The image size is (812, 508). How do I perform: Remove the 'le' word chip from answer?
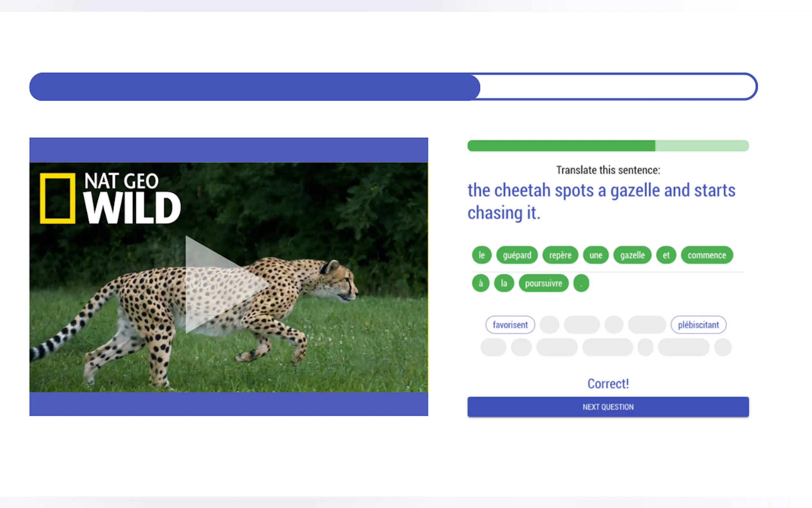point(481,255)
